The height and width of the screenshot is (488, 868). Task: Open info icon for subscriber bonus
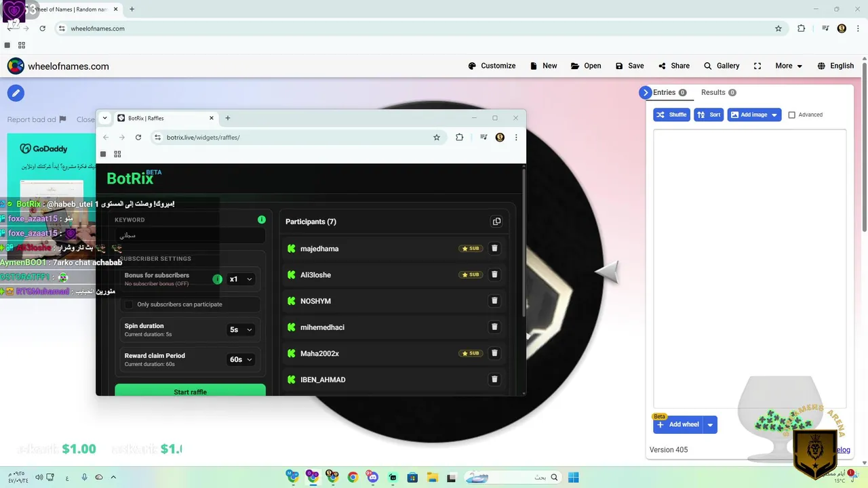coord(218,279)
